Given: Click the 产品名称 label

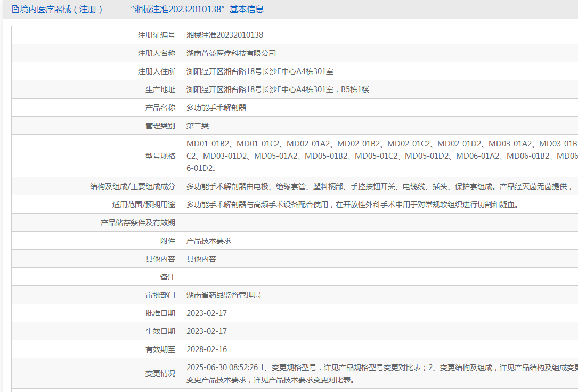Looking at the screenshot, I should click(160, 107).
